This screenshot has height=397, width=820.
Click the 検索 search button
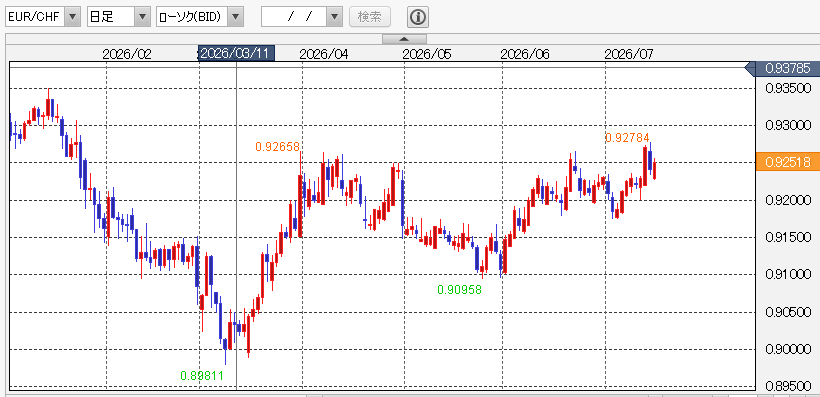click(370, 17)
